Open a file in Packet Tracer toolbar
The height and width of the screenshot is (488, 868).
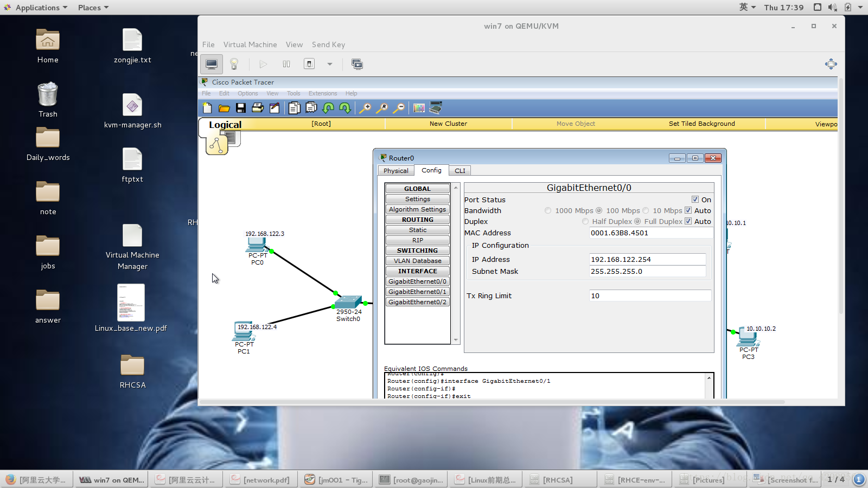click(224, 108)
